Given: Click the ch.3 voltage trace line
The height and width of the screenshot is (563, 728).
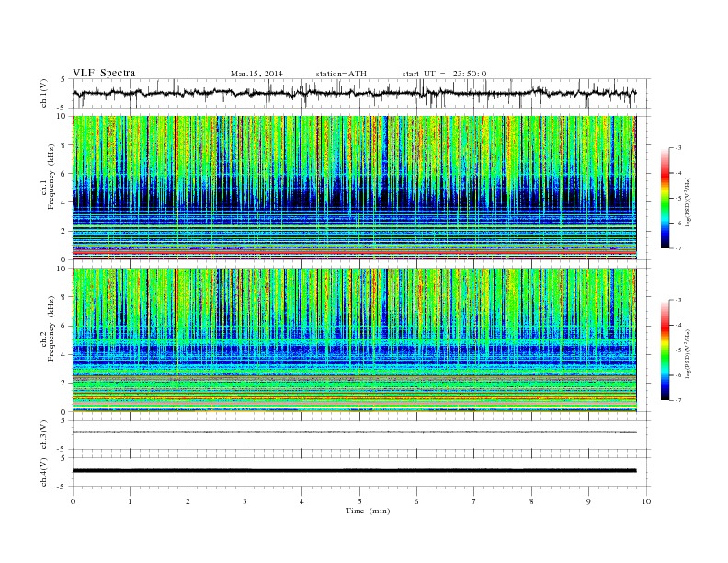Looking at the screenshot, I should pos(354,432).
